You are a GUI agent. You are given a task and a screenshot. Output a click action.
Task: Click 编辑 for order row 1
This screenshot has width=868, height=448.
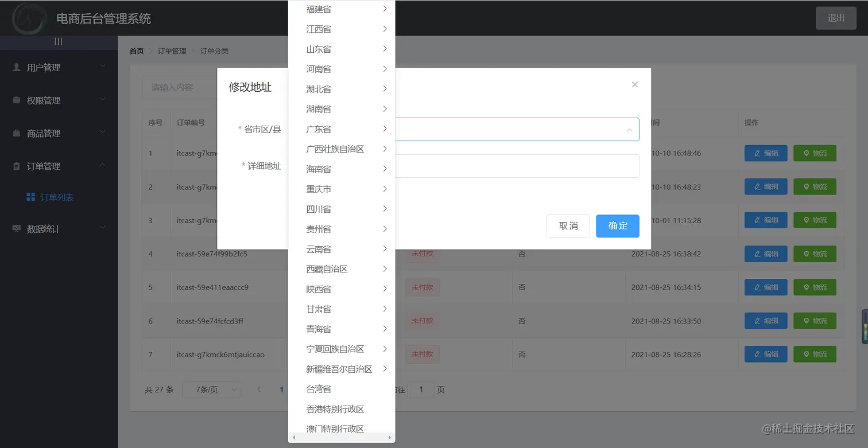coord(766,153)
